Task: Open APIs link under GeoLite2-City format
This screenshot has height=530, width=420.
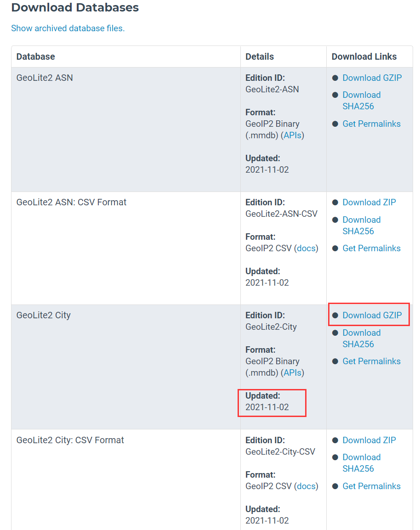Action: click(292, 372)
